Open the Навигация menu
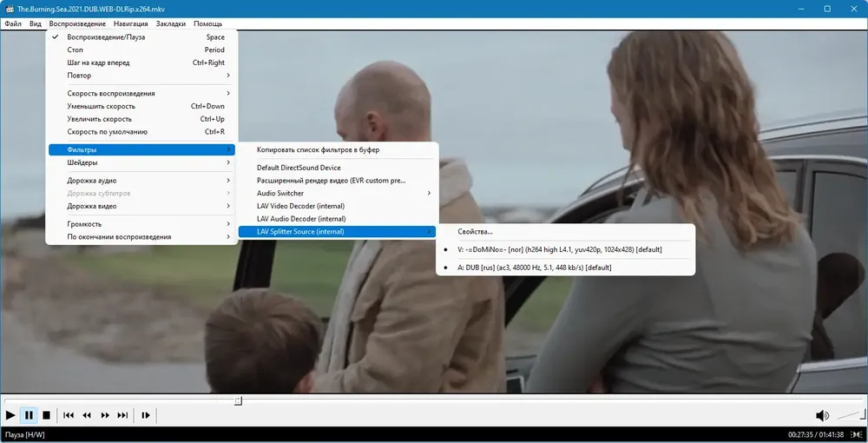 click(131, 23)
